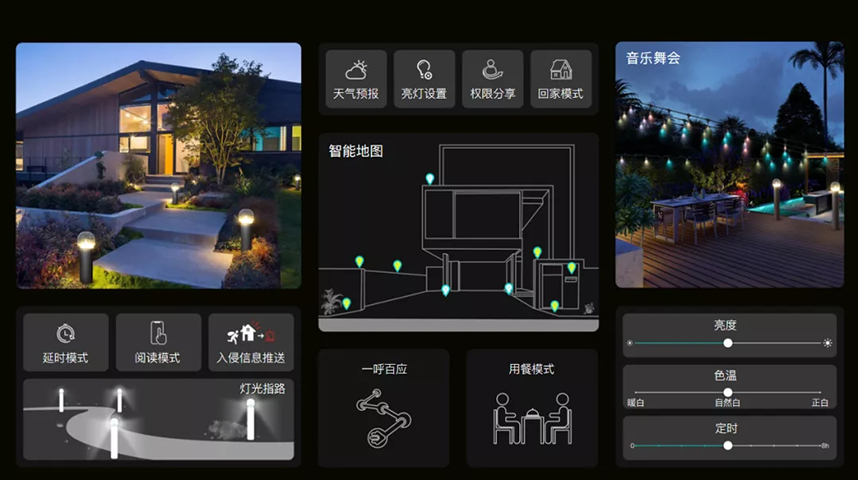Click the 亮度 label
Screen dimensions: 858x480
[725, 325]
